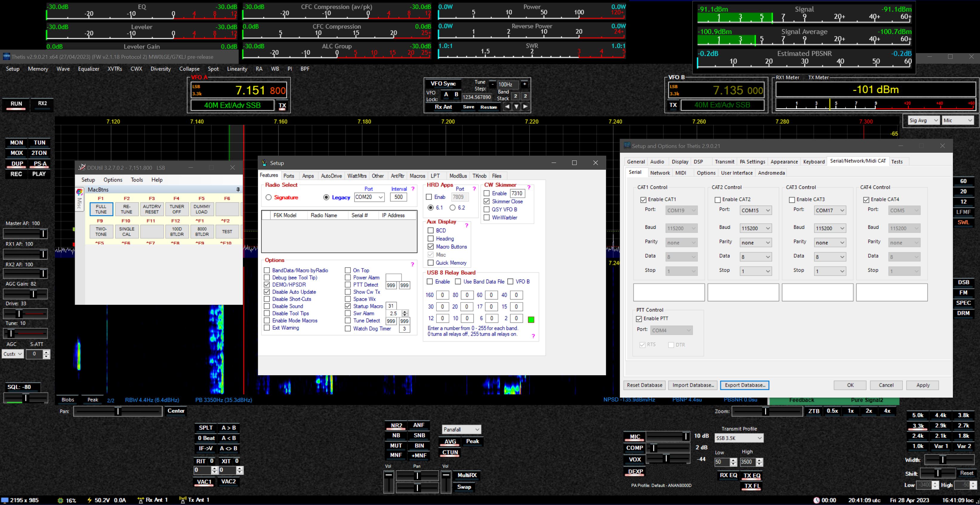Image resolution: width=980 pixels, height=505 pixels.
Task: Switch to the AutoDrive tab in DDUtil Setup
Action: click(331, 176)
